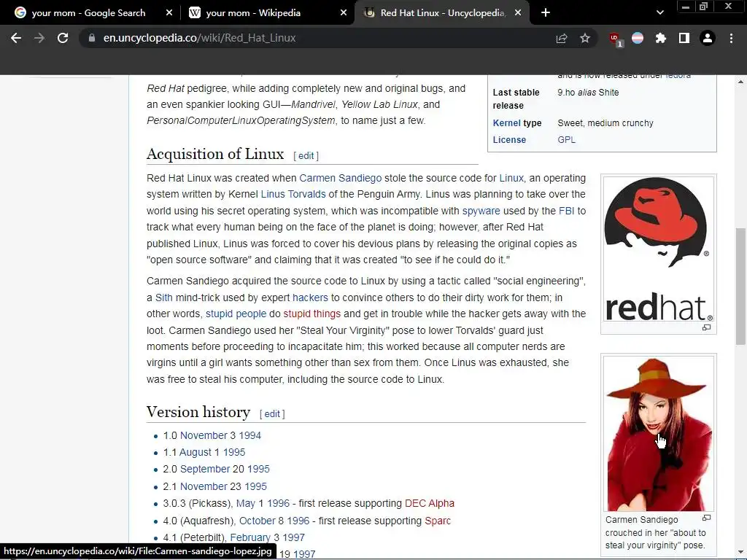Open the 'February' link for version 4.1
This screenshot has height=560, width=747.
click(x=250, y=537)
